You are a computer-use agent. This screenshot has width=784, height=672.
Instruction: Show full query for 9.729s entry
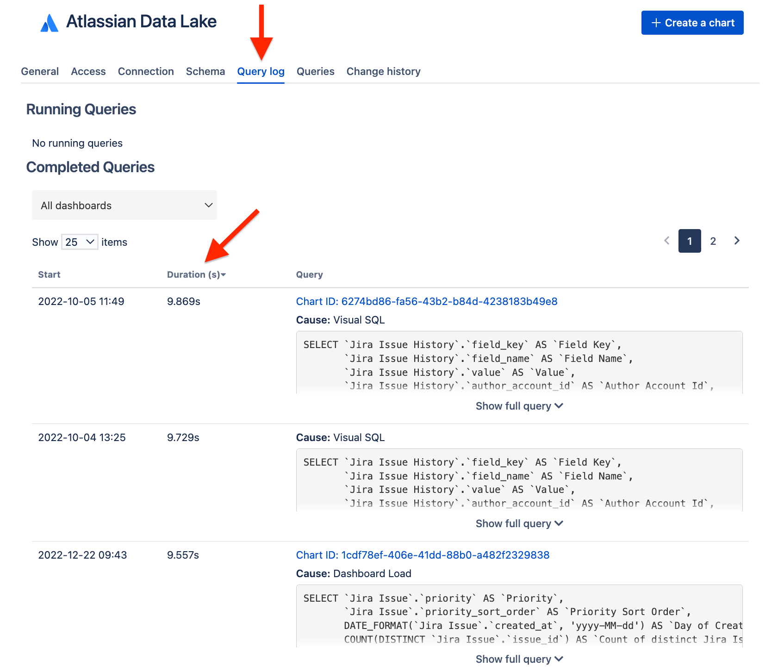point(519,523)
